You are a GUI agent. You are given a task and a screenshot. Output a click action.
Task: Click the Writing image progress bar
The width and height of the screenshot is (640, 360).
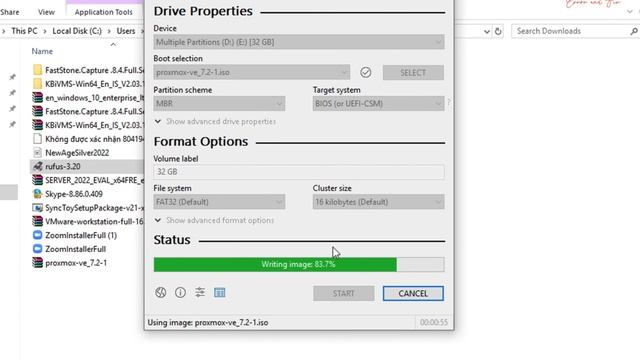point(299,264)
